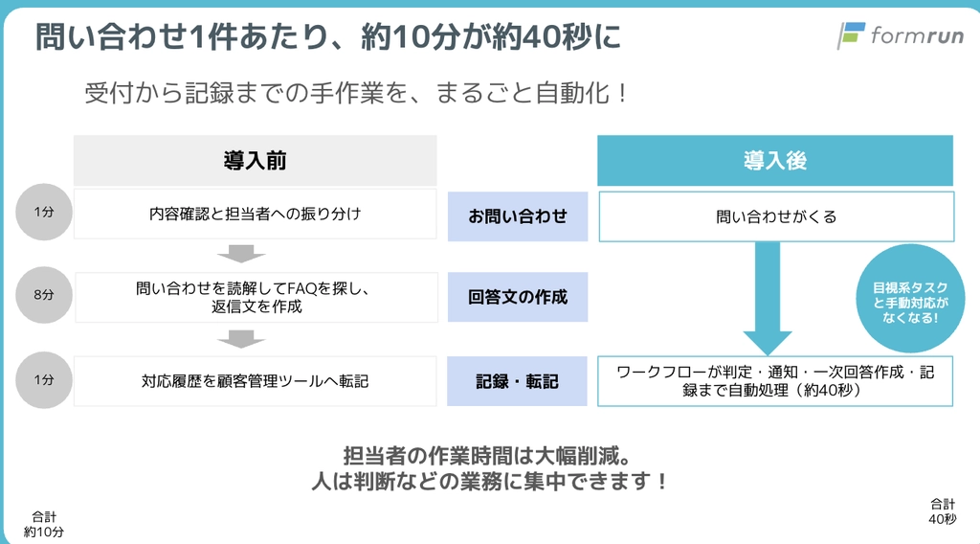Click the gray arrow below 内容確認 box
Viewport: 980px width, 544px height.
pos(241,254)
